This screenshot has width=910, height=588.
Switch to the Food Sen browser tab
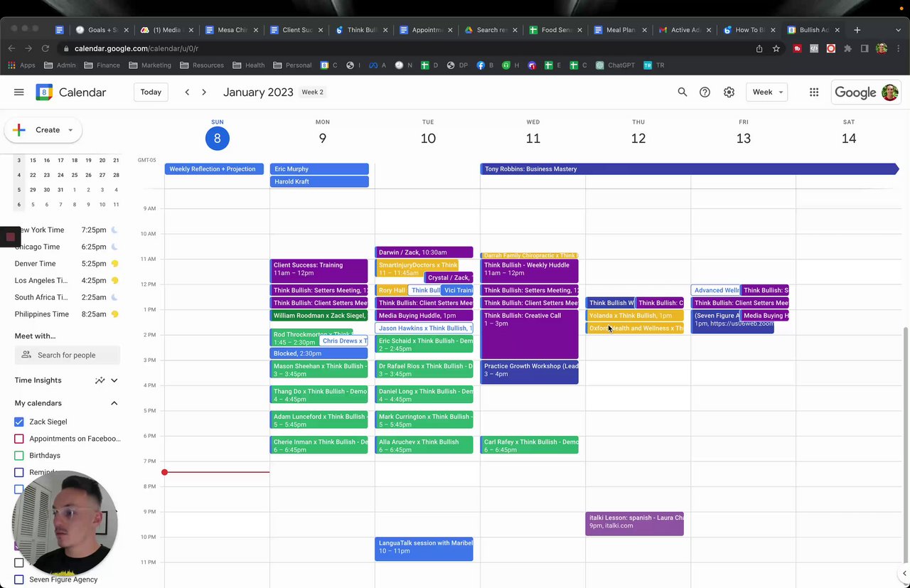[555, 30]
